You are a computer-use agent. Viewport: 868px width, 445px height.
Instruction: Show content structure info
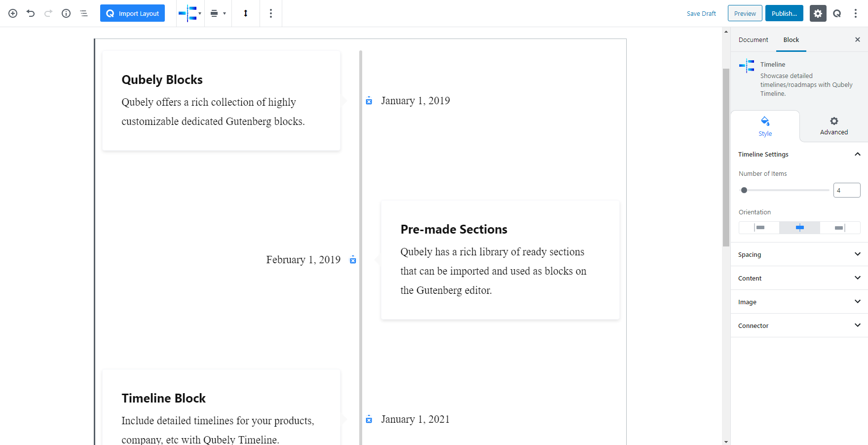tap(66, 13)
